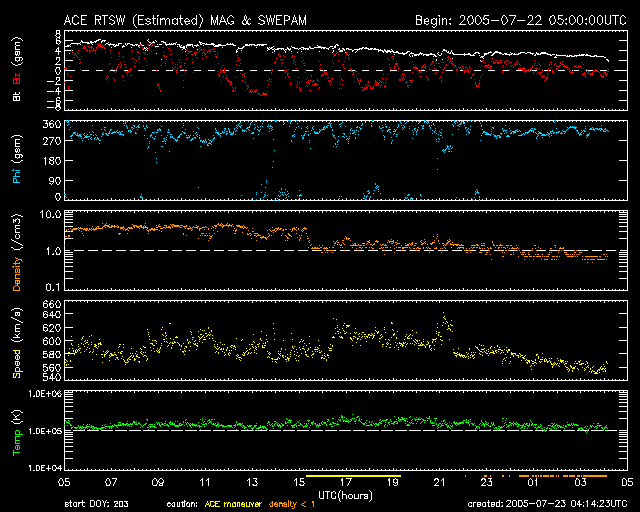The height and width of the screenshot is (512, 640).
Task: Click the UTC(hours) x-axis label
Action: coord(350,494)
